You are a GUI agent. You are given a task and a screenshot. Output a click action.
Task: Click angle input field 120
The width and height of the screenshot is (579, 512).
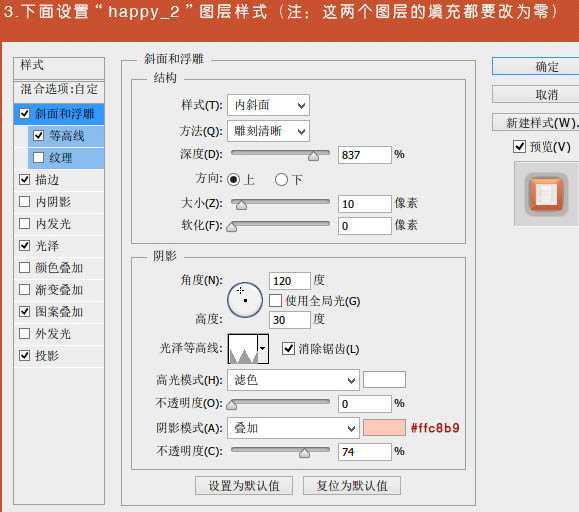pyautogui.click(x=290, y=281)
